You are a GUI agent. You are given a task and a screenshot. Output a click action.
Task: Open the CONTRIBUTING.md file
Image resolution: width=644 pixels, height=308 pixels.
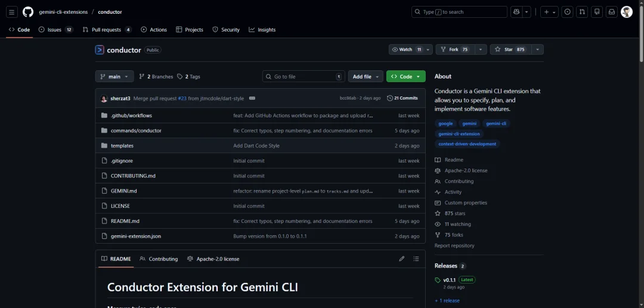[133, 176]
